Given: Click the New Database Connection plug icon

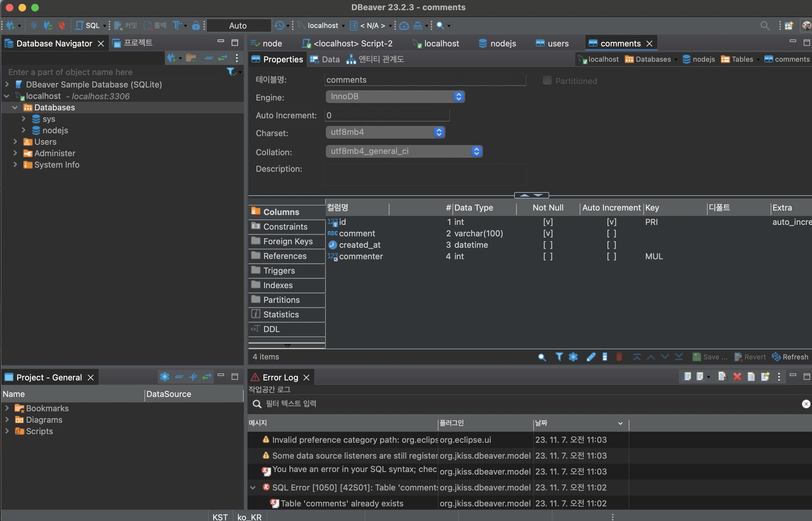Looking at the screenshot, I should (x=10, y=25).
